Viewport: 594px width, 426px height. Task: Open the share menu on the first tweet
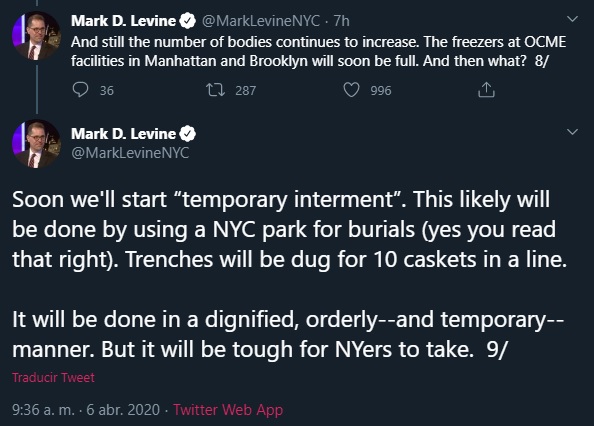tap(486, 90)
